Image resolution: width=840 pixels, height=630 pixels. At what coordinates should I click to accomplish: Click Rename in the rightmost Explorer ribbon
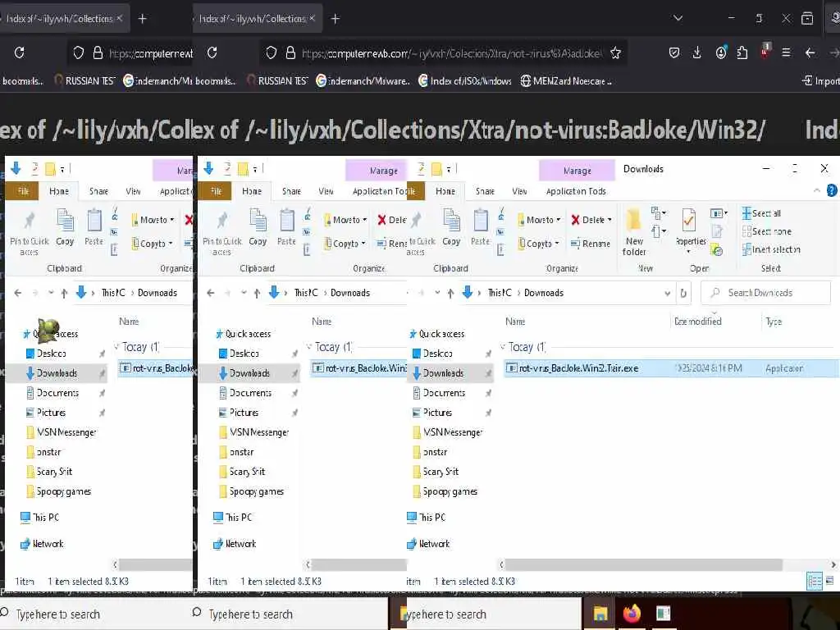pyautogui.click(x=591, y=243)
